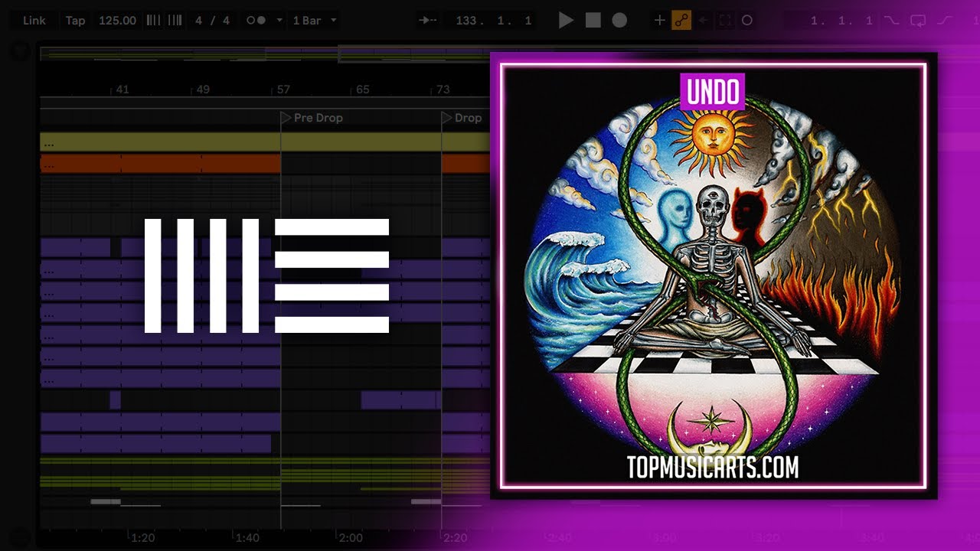980x551 pixels.
Task: Click the Session Record circle button
Action: (747, 21)
